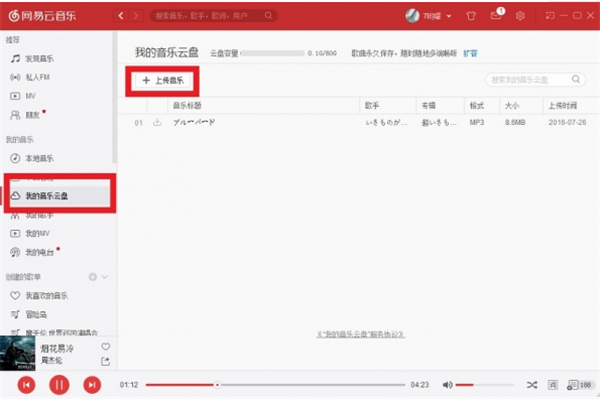This screenshot has width=600, height=399.
Task: Select song ブルーバード in the list
Action: point(194,122)
